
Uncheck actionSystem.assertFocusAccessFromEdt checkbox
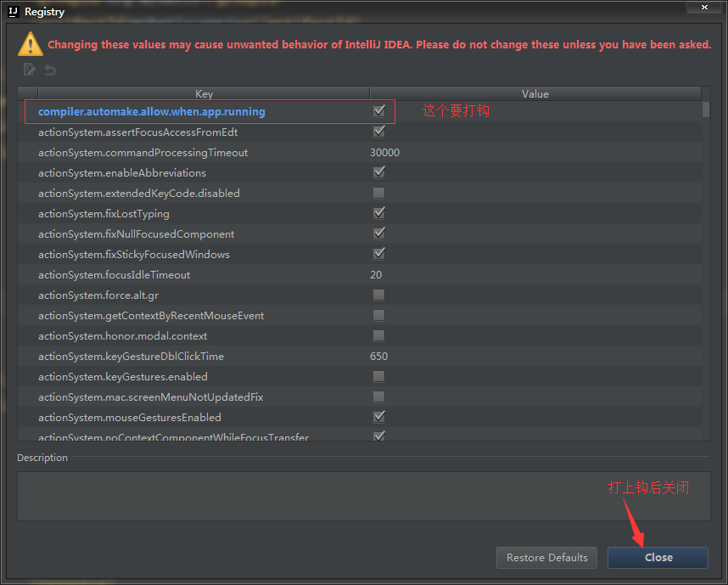379,132
